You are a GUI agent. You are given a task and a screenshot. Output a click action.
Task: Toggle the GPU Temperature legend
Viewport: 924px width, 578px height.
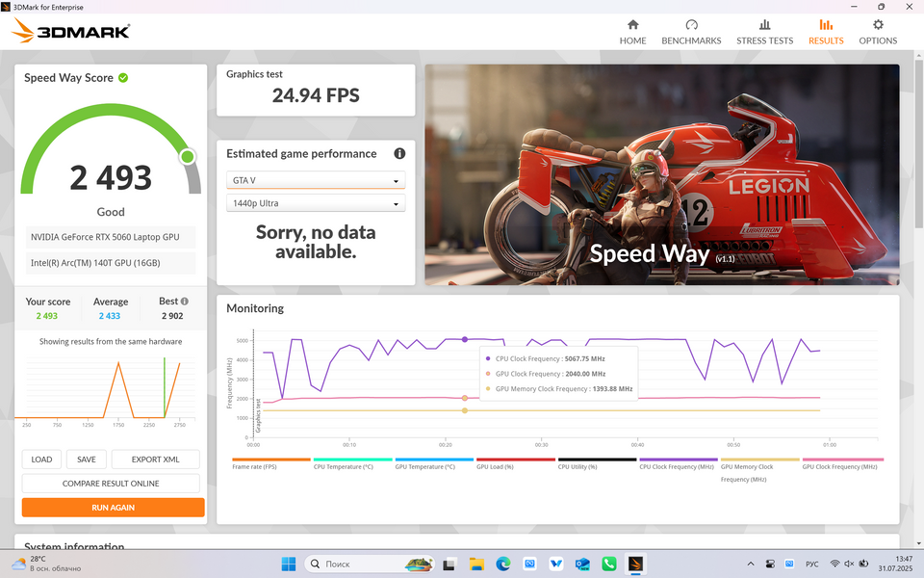pyautogui.click(x=434, y=463)
